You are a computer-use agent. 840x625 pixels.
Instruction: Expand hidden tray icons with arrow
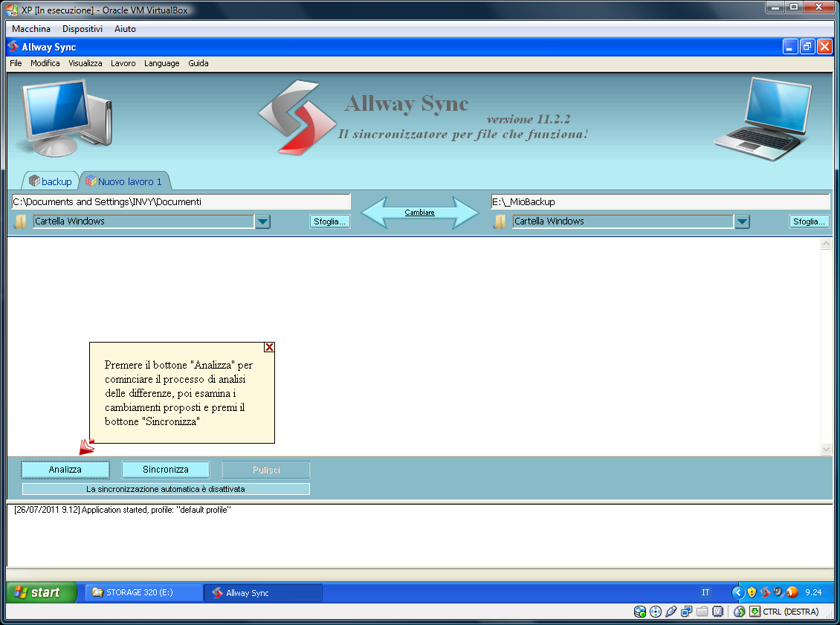click(x=737, y=592)
